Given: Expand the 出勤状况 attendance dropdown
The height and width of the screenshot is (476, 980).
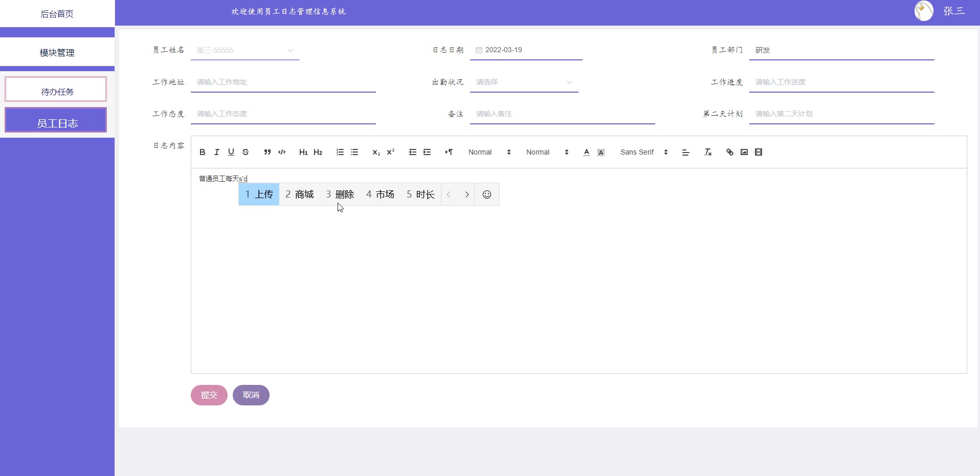Looking at the screenshot, I should [x=524, y=82].
